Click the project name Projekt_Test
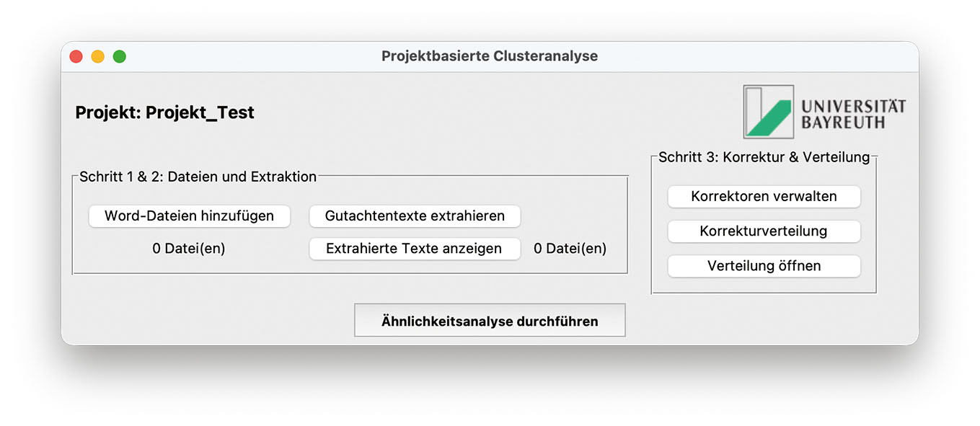Screen dimensions: 980x426 [x=200, y=112]
